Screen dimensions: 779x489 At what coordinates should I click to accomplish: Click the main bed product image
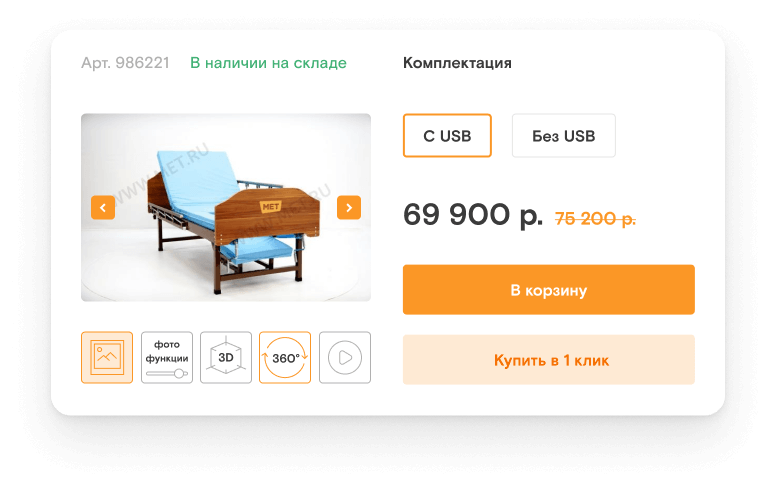pyautogui.click(x=226, y=207)
